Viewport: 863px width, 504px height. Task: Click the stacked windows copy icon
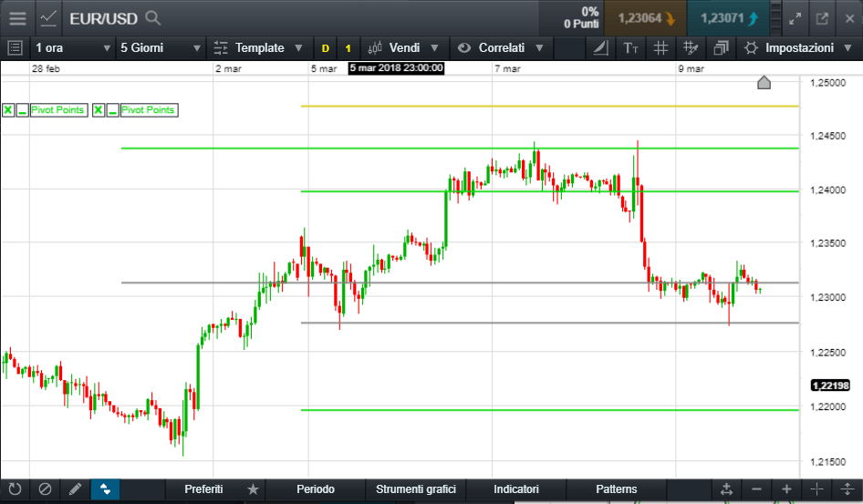[x=721, y=48]
